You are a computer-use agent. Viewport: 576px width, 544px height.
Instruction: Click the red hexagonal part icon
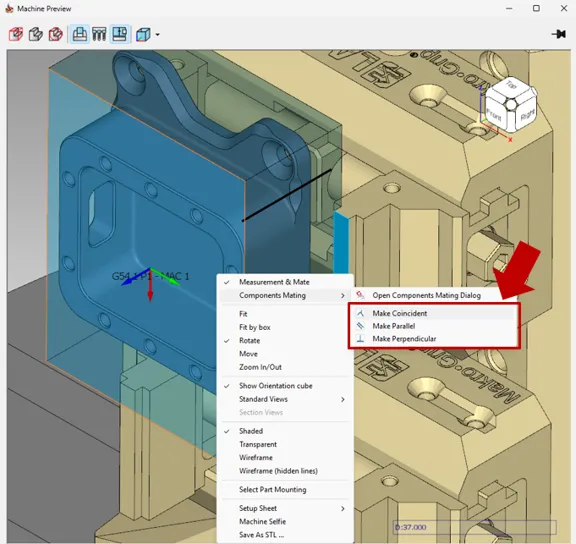(x=55, y=35)
